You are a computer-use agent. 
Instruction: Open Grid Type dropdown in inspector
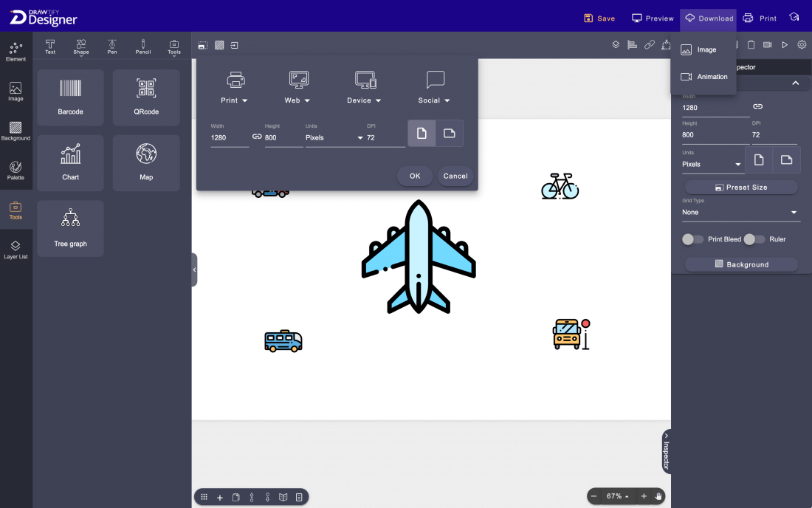pos(740,213)
